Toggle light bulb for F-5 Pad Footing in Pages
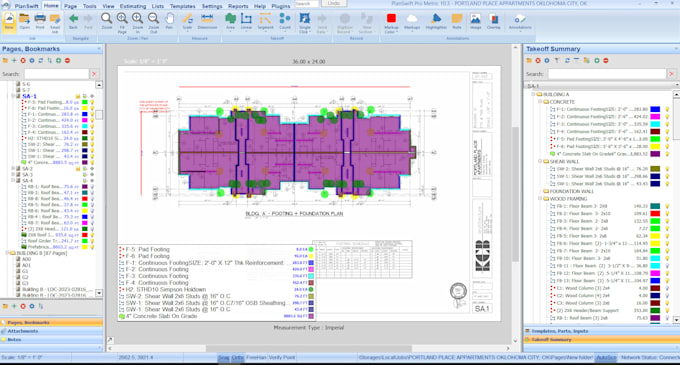The image size is (680, 365). point(92,102)
